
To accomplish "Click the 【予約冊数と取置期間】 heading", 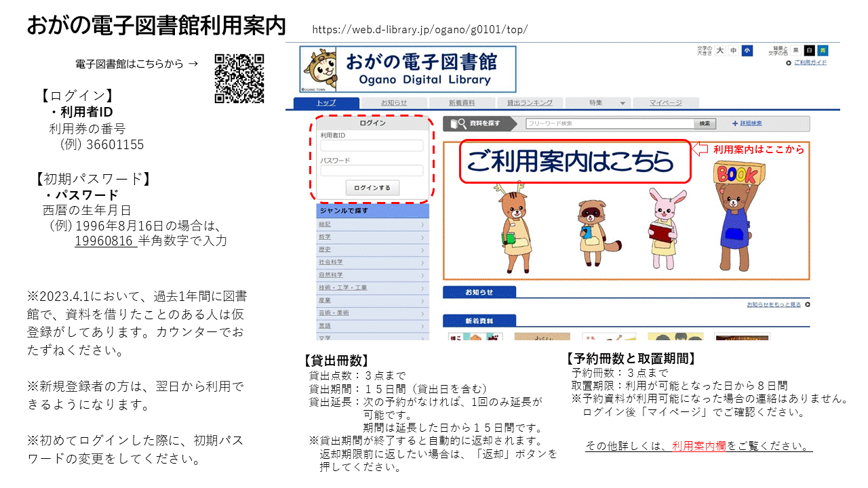I will click(x=631, y=359).
